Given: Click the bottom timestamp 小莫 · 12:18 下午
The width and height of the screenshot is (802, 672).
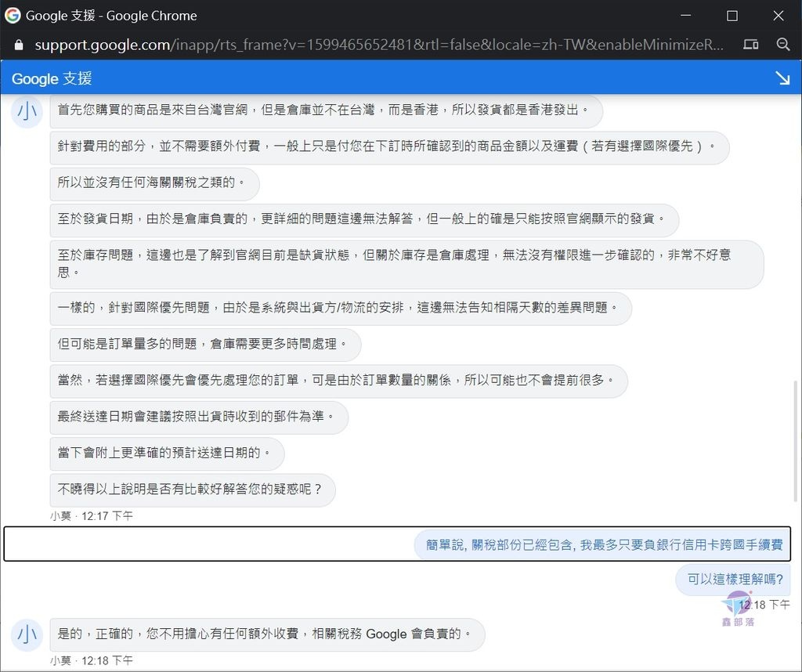Looking at the screenshot, I should 92,661.
